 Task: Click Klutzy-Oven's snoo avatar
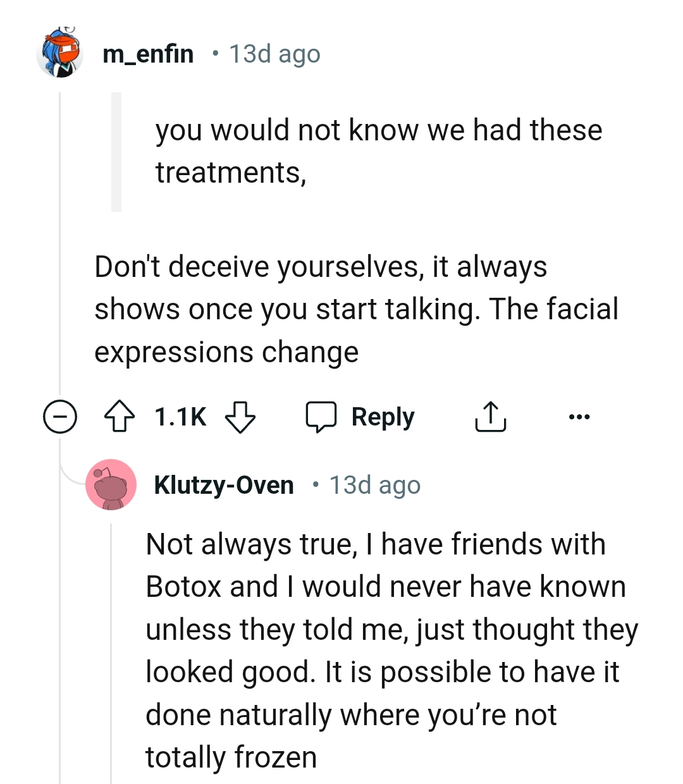111,485
